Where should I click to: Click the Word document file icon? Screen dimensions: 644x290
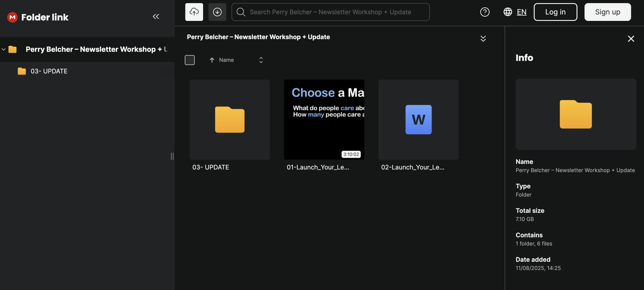(418, 120)
